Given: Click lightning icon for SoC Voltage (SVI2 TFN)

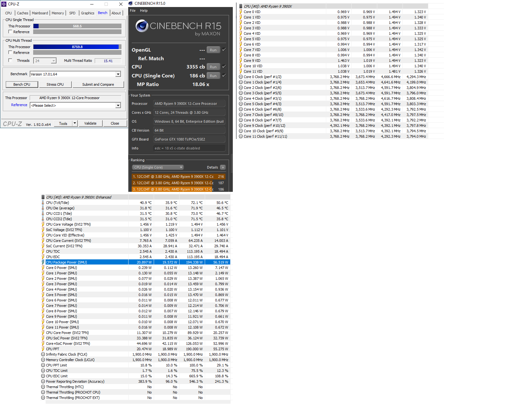Looking at the screenshot, I should pyautogui.click(x=43, y=229).
